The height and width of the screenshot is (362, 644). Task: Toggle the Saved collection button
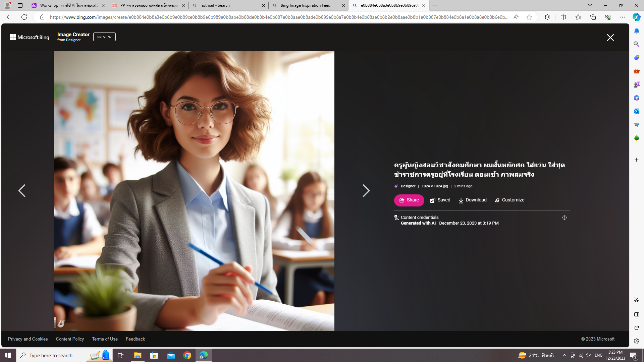(440, 200)
